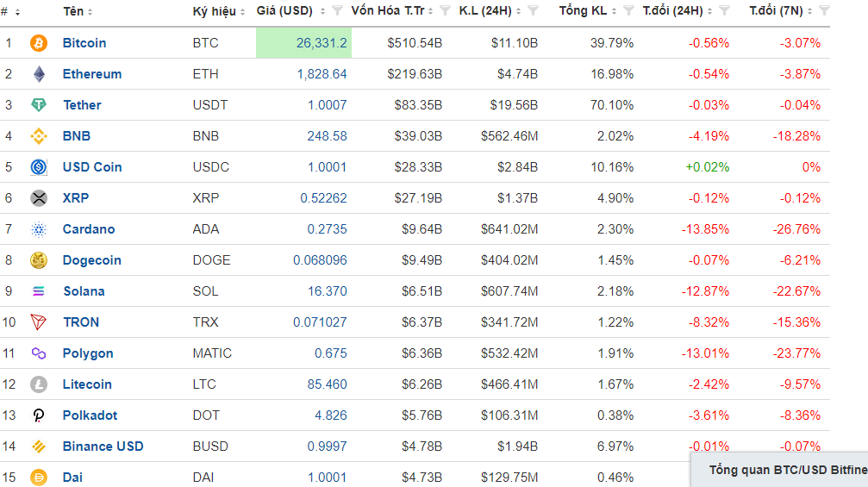
Task: Sort by T.đổi (24H) column header
Action: pyautogui.click(x=677, y=10)
